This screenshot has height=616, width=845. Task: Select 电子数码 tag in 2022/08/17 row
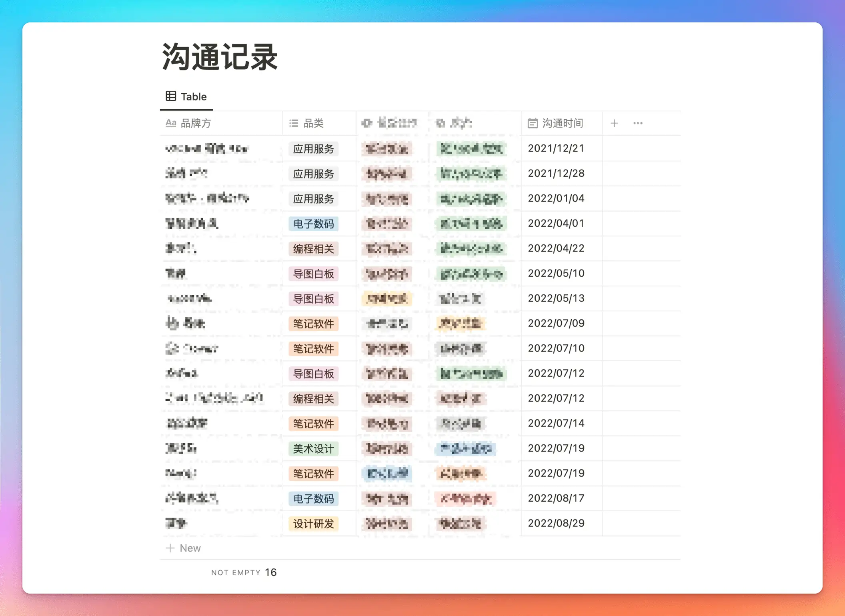314,499
